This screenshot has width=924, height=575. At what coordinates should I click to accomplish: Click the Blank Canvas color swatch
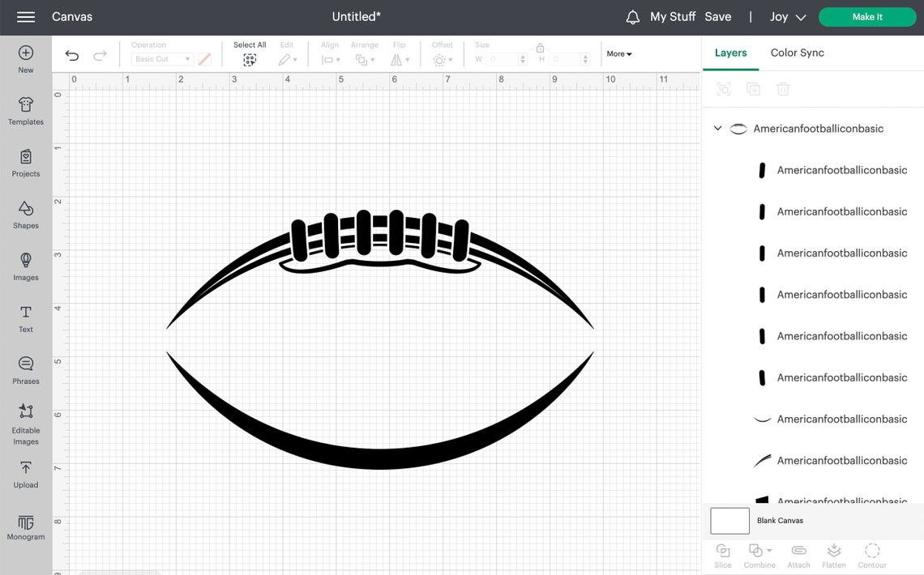click(729, 521)
